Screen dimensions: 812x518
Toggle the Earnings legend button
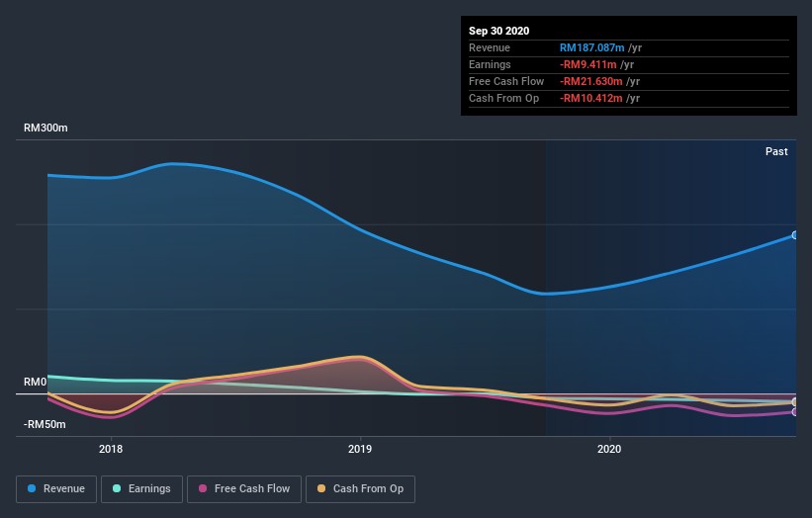click(141, 489)
